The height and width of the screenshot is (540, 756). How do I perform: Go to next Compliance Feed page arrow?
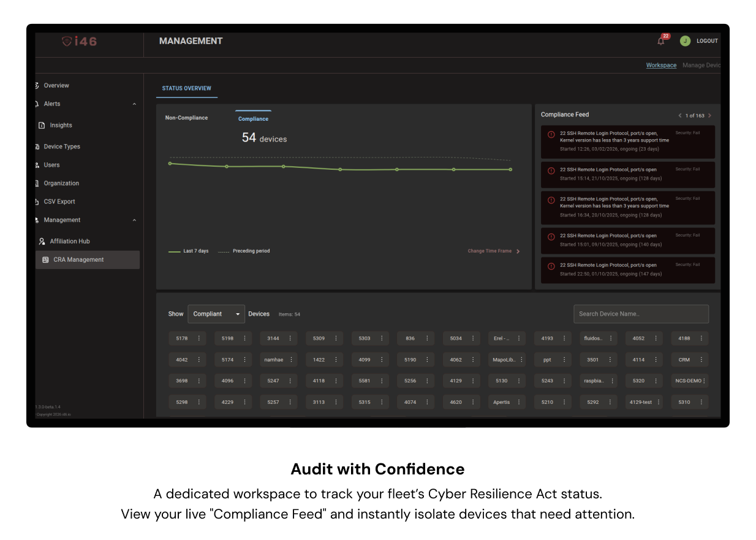point(709,116)
